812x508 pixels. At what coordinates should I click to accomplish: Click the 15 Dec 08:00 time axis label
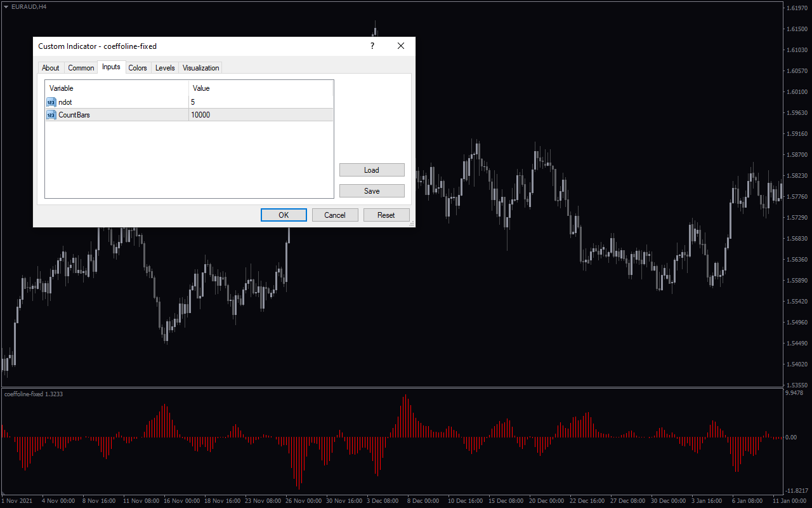pyautogui.click(x=507, y=500)
